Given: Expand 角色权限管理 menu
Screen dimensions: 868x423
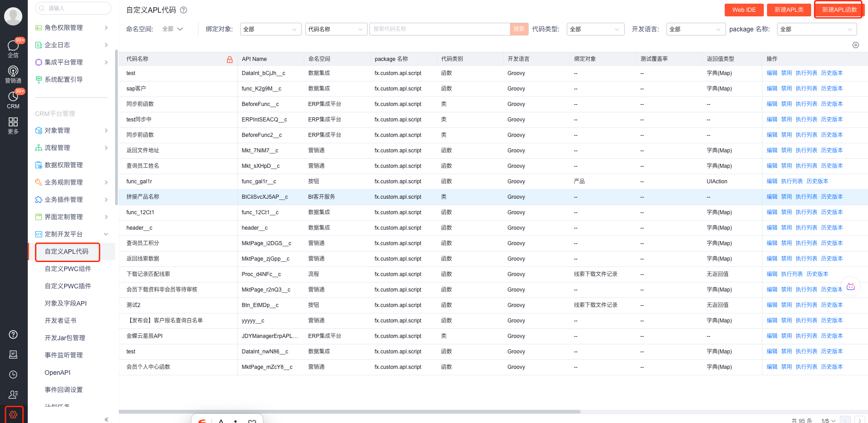Looking at the screenshot, I should pos(106,28).
